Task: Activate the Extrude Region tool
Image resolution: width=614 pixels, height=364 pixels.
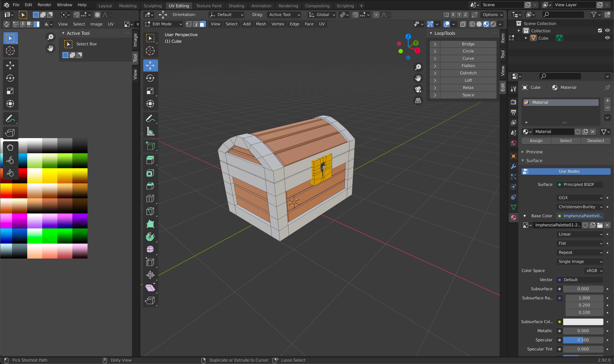Action: (x=150, y=160)
